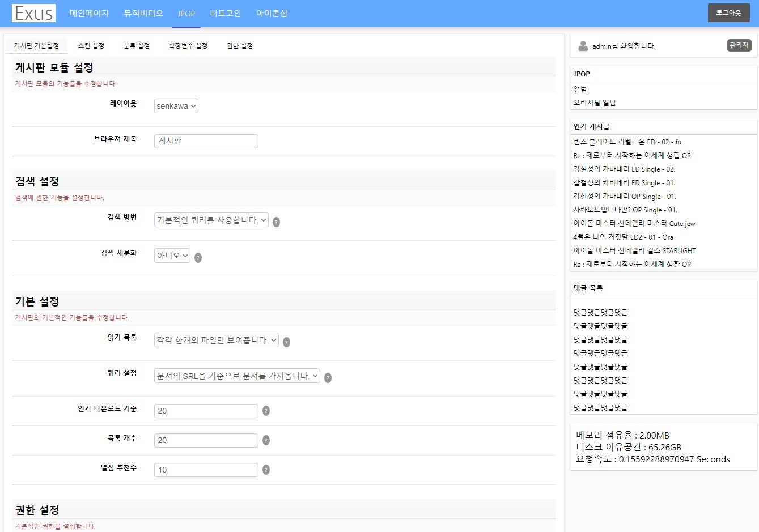The height and width of the screenshot is (532, 759).
Task: Click the help icon next to 목록 개수
Action: click(x=266, y=440)
